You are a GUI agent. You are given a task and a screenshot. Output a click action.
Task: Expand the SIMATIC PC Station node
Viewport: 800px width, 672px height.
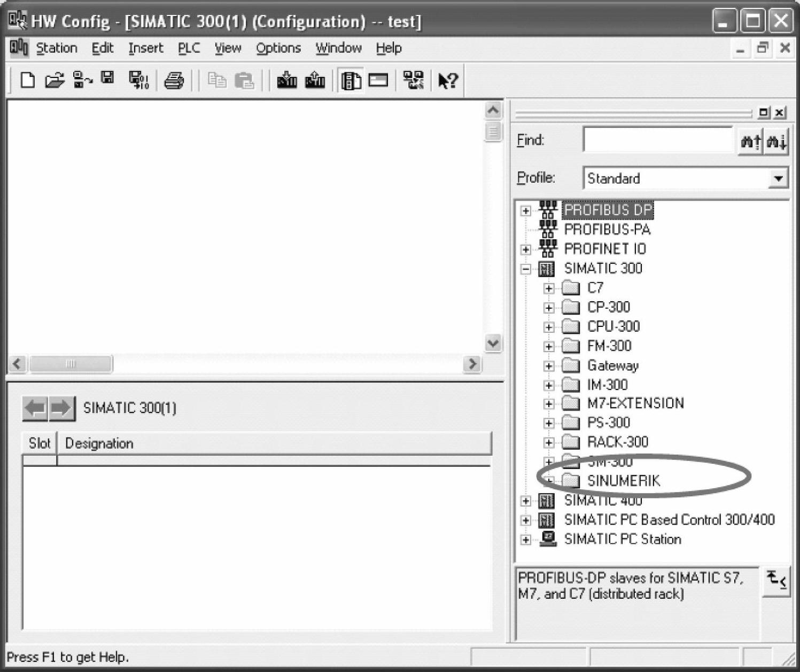tap(526, 540)
